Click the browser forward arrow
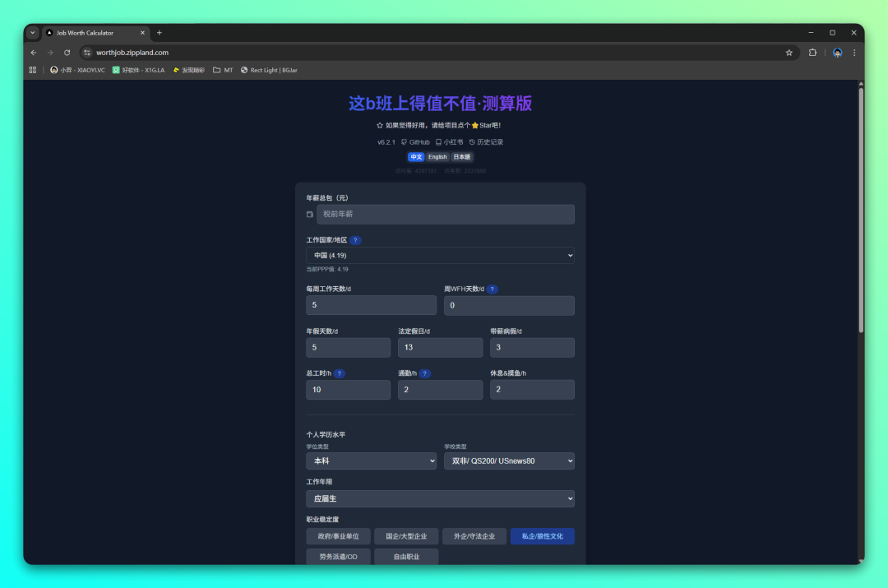The width and height of the screenshot is (888, 588). [x=50, y=53]
